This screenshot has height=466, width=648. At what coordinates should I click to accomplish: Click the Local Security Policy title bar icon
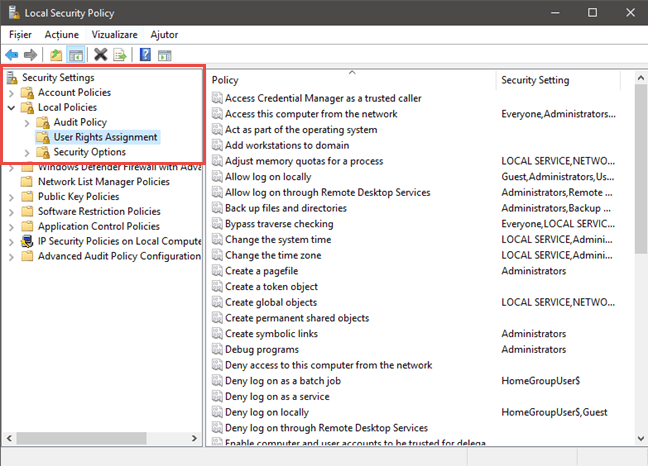click(14, 12)
